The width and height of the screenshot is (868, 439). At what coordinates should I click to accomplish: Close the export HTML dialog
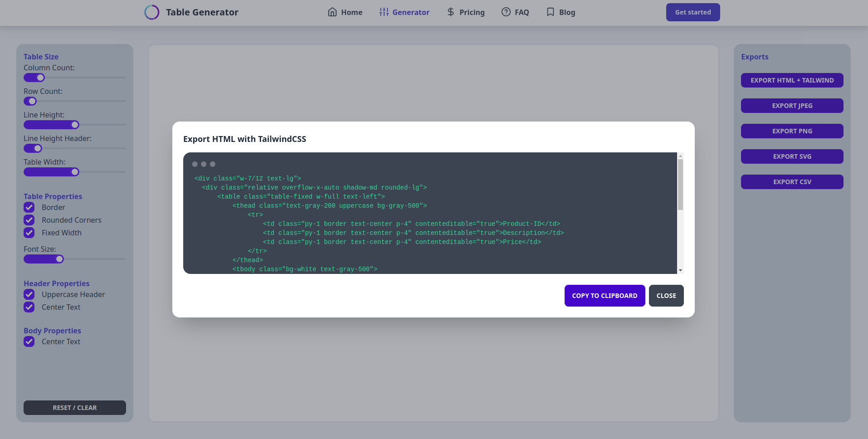[666, 296]
